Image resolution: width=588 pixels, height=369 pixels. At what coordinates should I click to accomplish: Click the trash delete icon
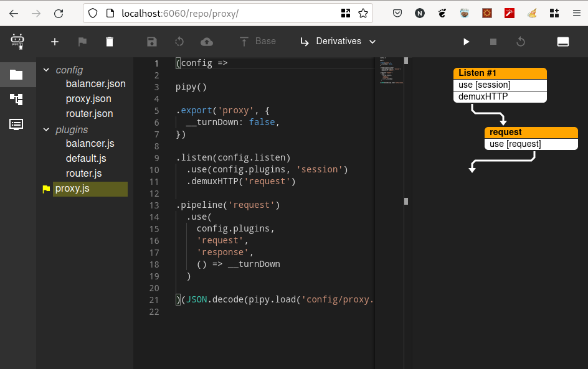click(110, 42)
